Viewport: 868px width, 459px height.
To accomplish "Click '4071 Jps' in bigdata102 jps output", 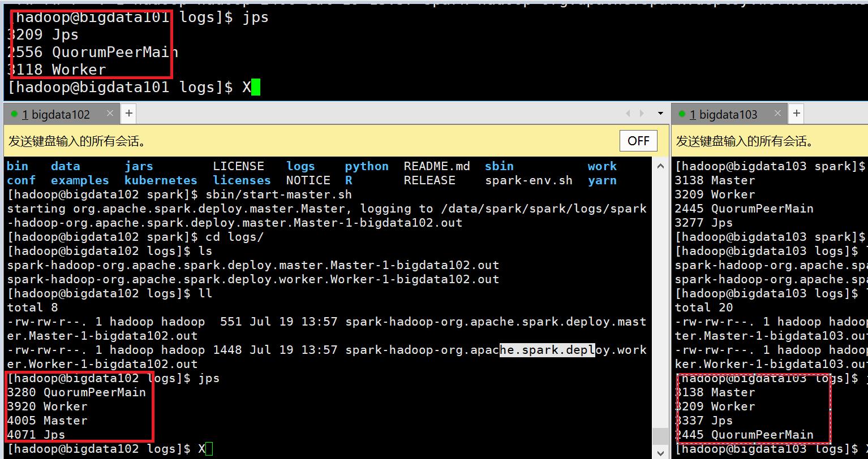I will [x=36, y=435].
